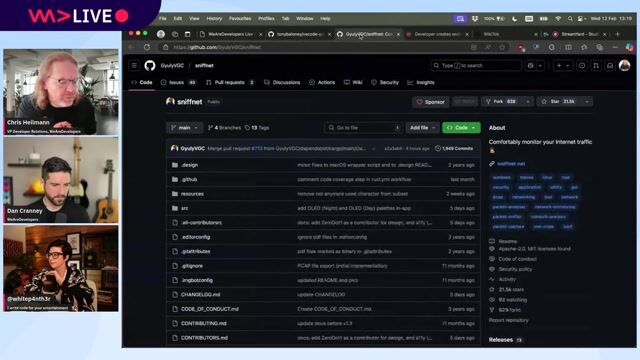Open the Profiles menu in the menu bar
Screen dimensions: 640x360
click(266, 19)
